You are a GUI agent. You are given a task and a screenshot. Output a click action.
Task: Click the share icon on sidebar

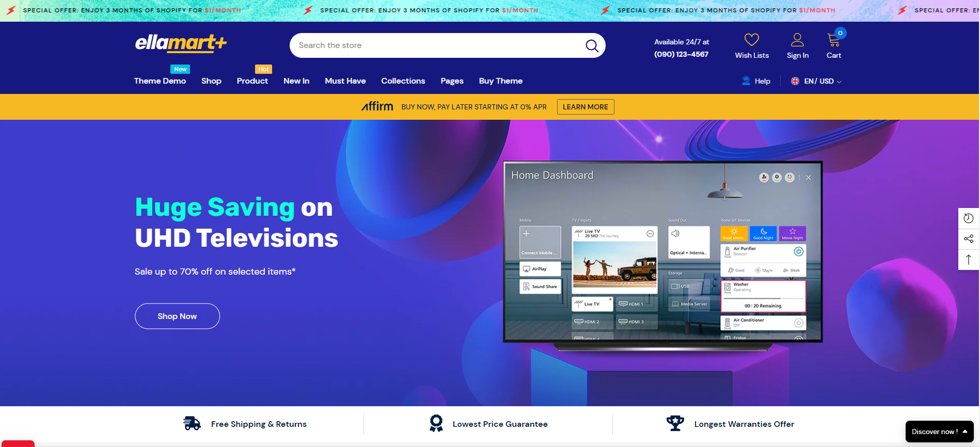(x=969, y=238)
